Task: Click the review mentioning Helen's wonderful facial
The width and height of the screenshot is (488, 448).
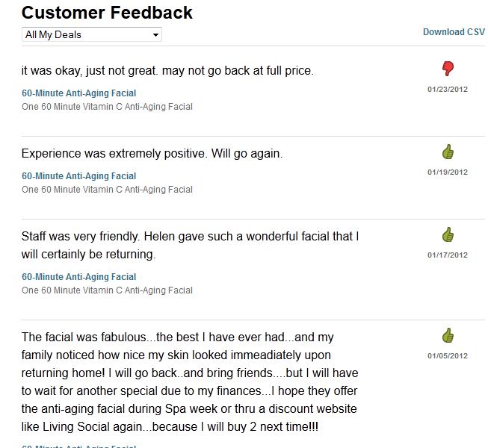Action: pyautogui.click(x=190, y=245)
